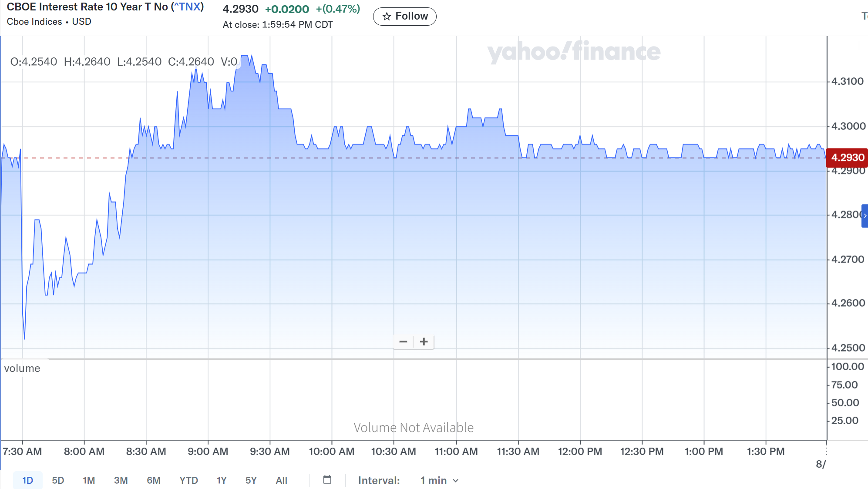Click the 9:30 AM time axis label
This screenshot has width=868, height=489.
point(270,452)
